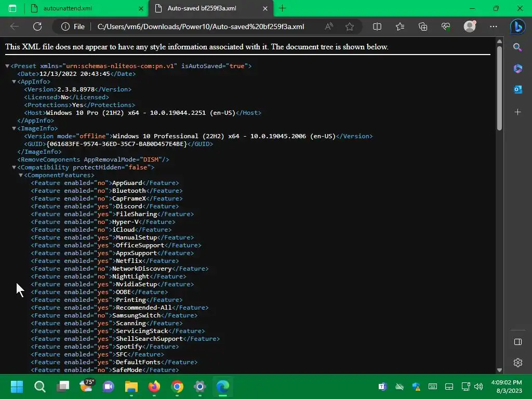Toggle the sidebar visibility button
Viewport: 532px width, 399px height.
pyautogui.click(x=518, y=342)
